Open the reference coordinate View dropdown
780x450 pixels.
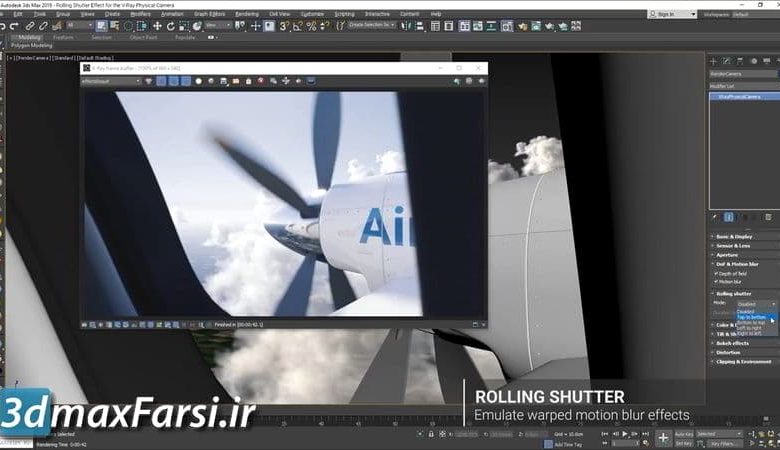(218, 25)
